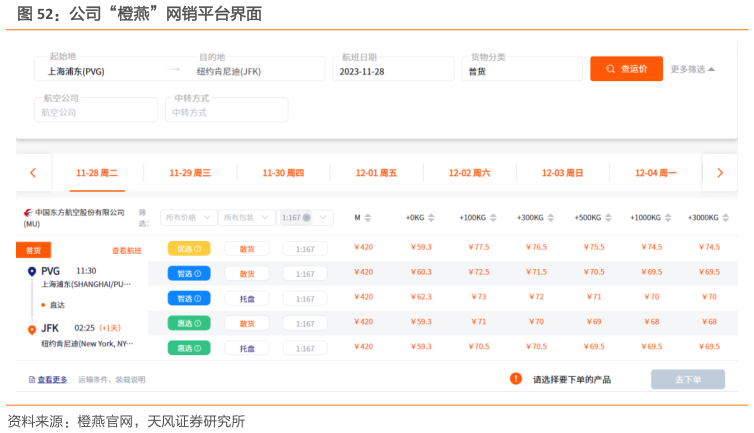Sort by the +500KG column arrows
754x433 pixels.
coord(608,217)
